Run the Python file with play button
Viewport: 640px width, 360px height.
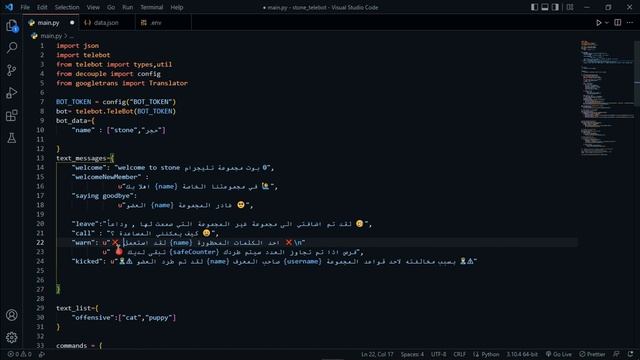pos(598,23)
